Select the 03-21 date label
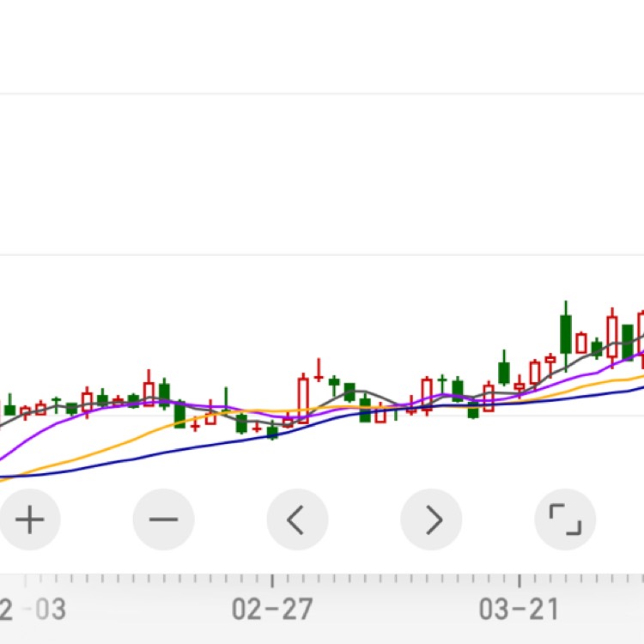Image resolution: width=644 pixels, height=644 pixels. tap(519, 610)
